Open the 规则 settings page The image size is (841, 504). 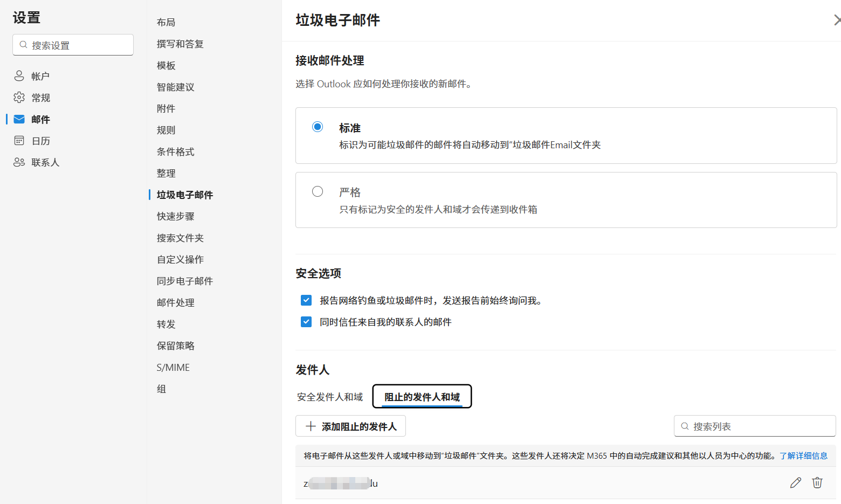[x=166, y=130]
